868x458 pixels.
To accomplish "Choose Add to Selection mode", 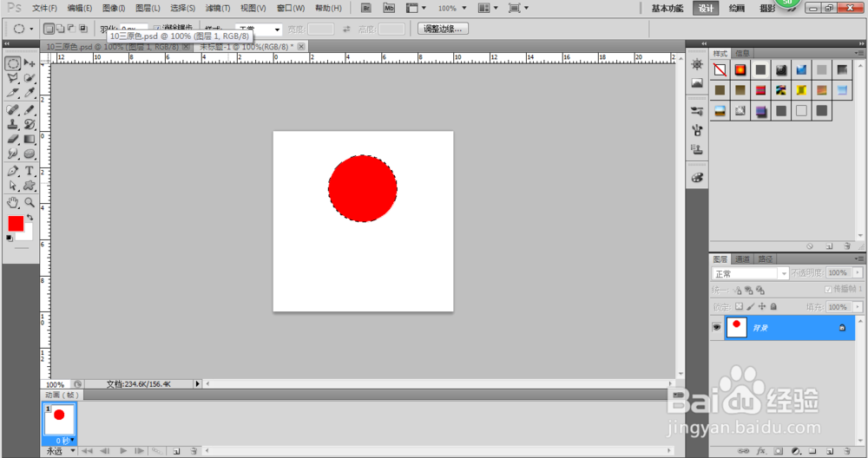I will (61, 29).
